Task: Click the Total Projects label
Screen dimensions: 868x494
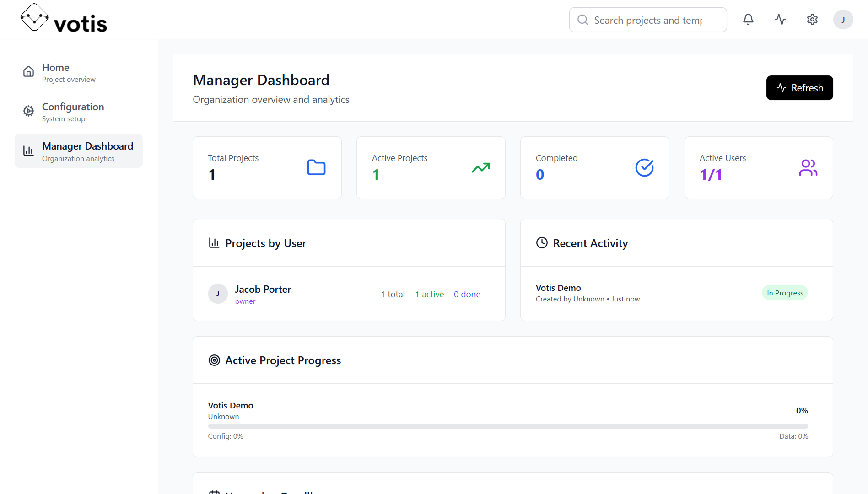Action: click(x=233, y=158)
